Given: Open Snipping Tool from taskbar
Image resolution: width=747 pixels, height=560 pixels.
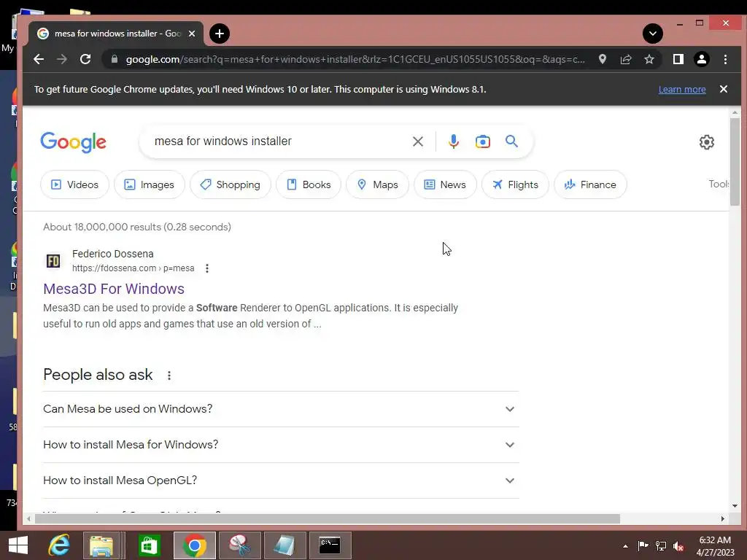Looking at the screenshot, I should click(x=239, y=545).
